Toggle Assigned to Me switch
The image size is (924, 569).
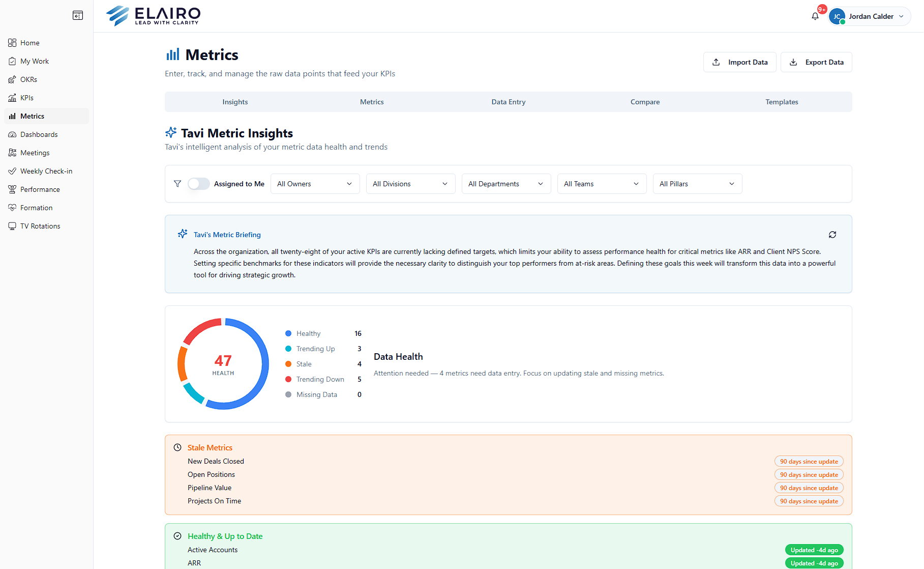[x=198, y=184]
